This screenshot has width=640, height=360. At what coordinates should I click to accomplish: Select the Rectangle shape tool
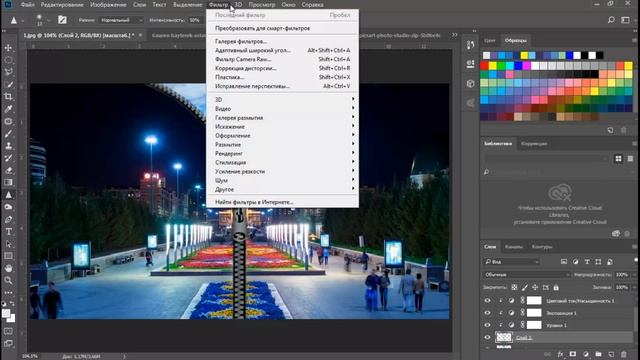pyautogui.click(x=8, y=256)
